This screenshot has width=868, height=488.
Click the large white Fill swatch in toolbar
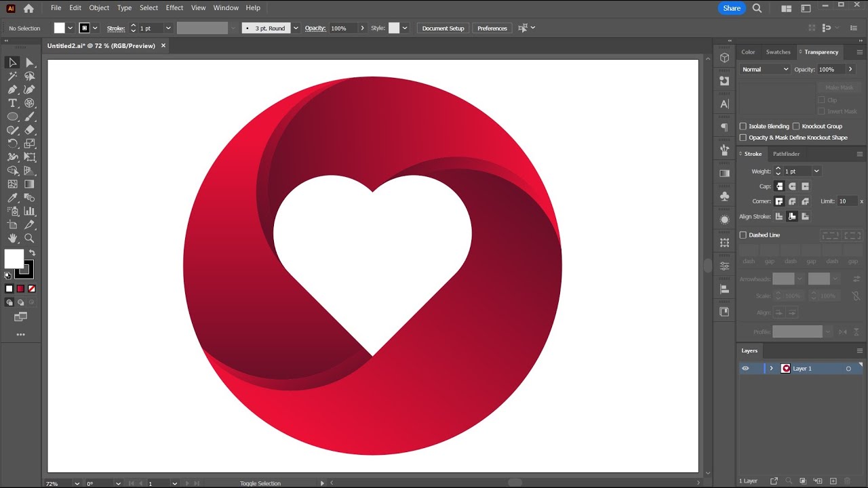[14, 259]
